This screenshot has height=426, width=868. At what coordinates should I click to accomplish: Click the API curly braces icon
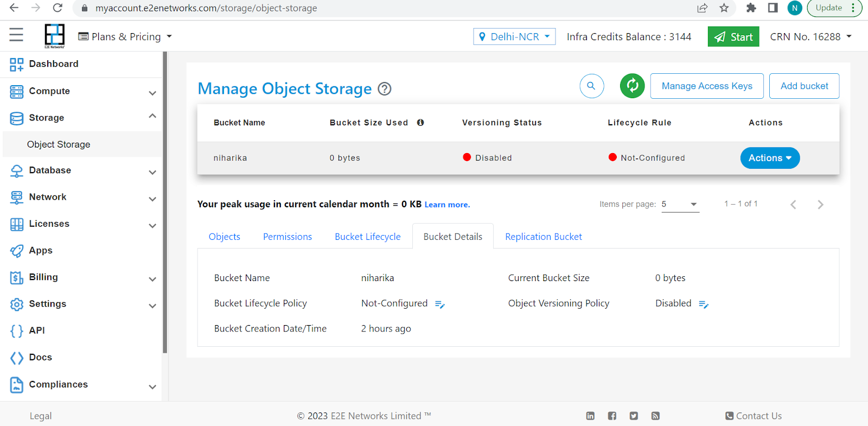[x=17, y=331]
